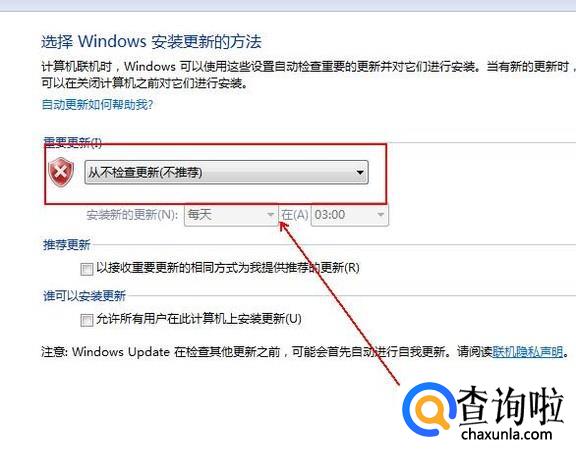Image resolution: width=576 pixels, height=465 pixels.
Task: Open the important updates dropdown arrow
Action: [360, 172]
